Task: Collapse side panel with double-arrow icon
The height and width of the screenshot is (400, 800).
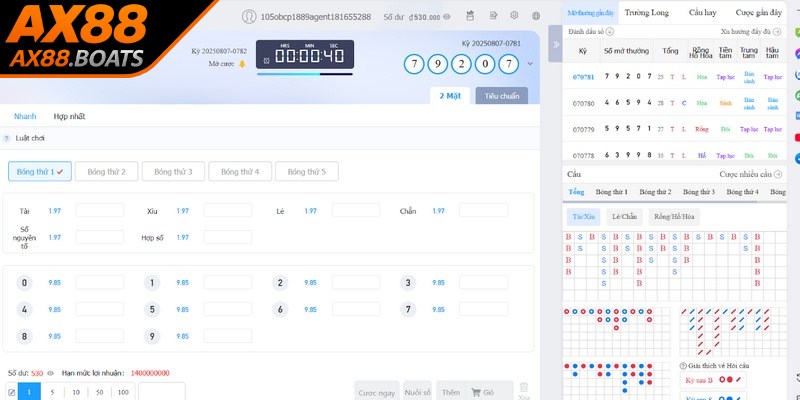Action: pos(556,44)
